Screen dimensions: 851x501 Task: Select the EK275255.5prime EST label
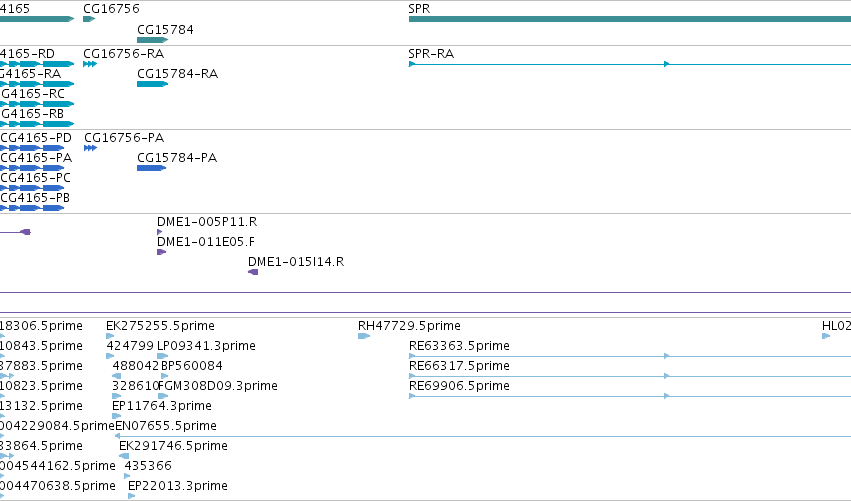pyautogui.click(x=160, y=326)
